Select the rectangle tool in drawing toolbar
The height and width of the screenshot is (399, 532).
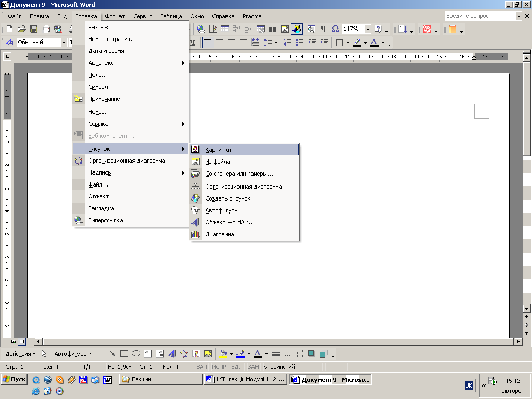[124, 354]
